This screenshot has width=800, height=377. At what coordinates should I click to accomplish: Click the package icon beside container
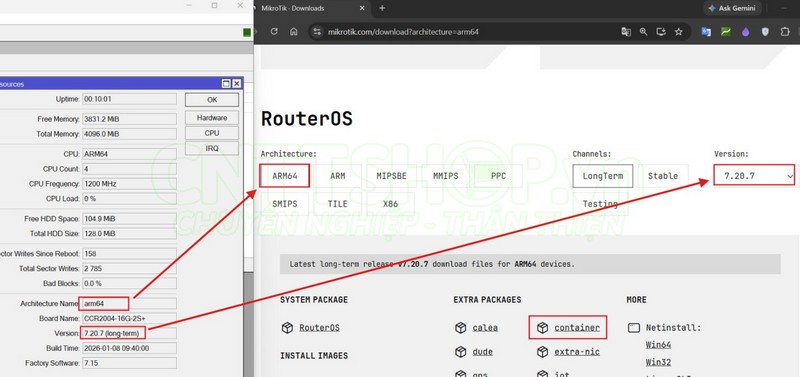tap(542, 328)
